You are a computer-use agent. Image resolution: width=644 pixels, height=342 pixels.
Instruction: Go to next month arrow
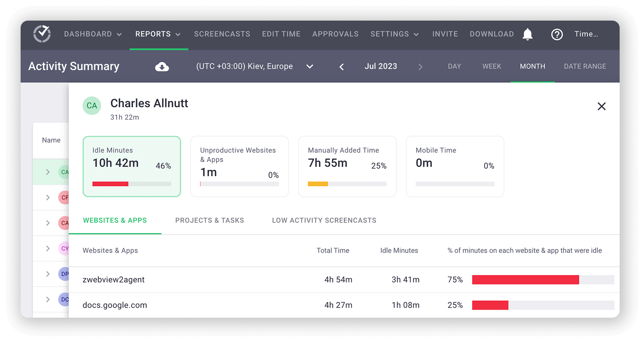[x=420, y=67]
